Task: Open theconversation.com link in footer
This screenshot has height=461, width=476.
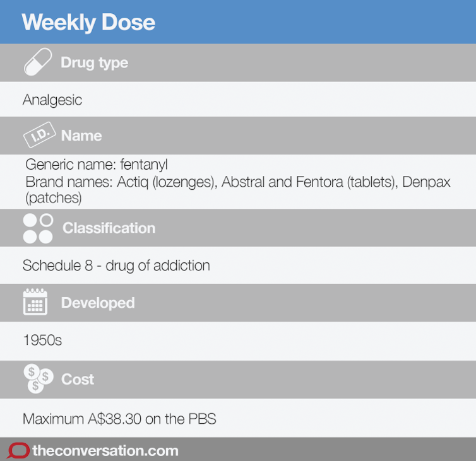Action: tap(105, 451)
